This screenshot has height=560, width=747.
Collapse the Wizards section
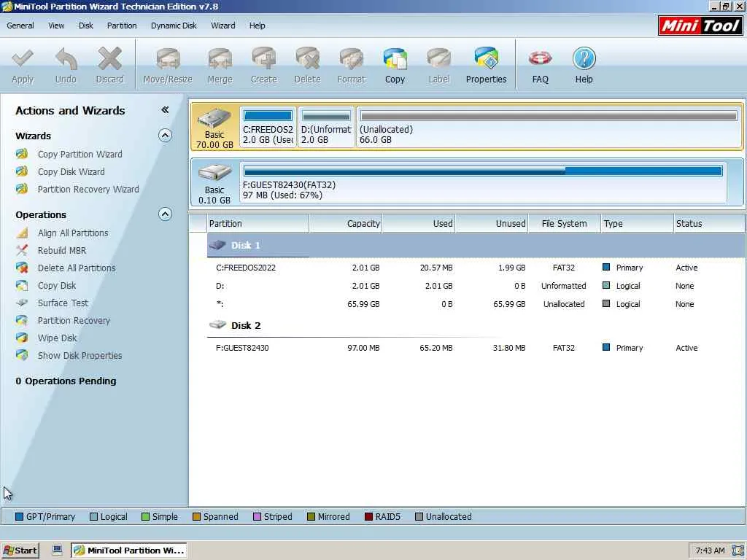click(165, 136)
